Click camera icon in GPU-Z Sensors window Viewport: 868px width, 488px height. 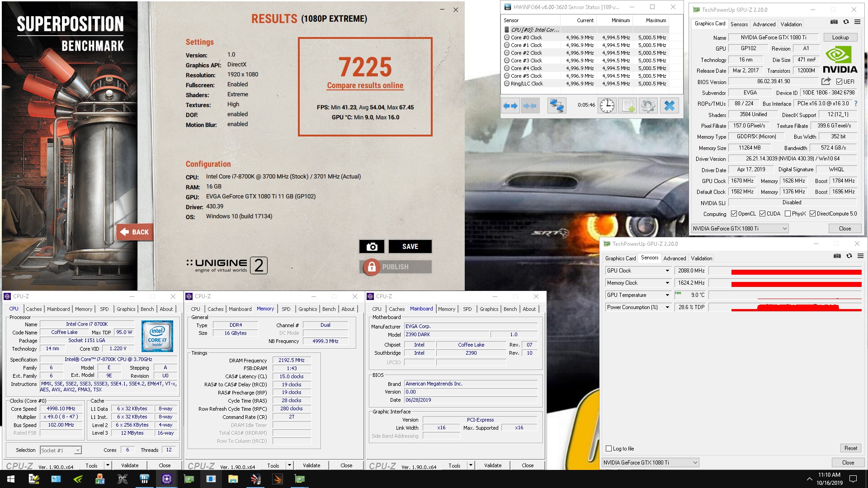pyautogui.click(x=837, y=256)
